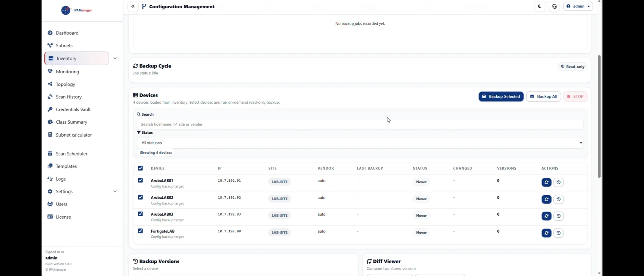Uncheck ArubaLAB01 checkbox

coord(140,181)
